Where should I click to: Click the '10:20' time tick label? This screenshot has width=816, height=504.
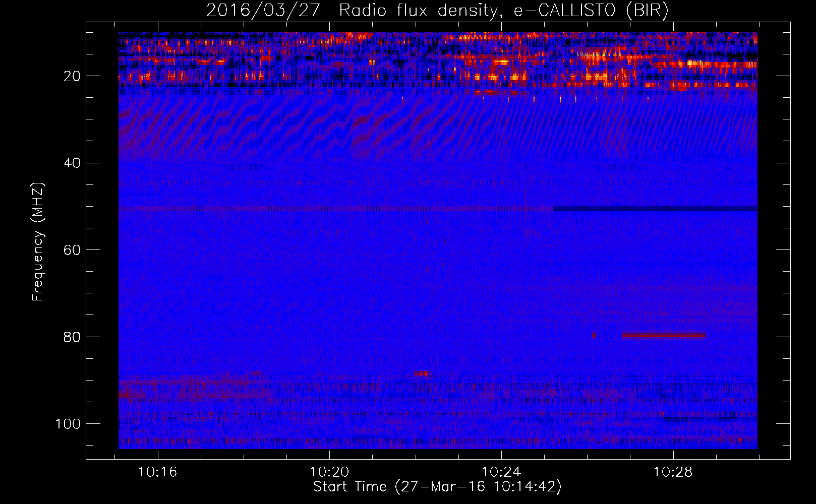point(329,472)
